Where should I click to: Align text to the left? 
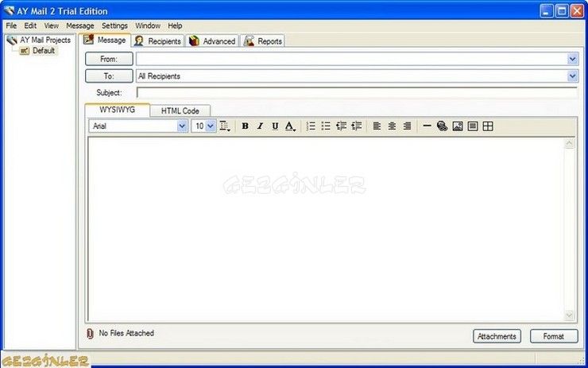(x=377, y=126)
